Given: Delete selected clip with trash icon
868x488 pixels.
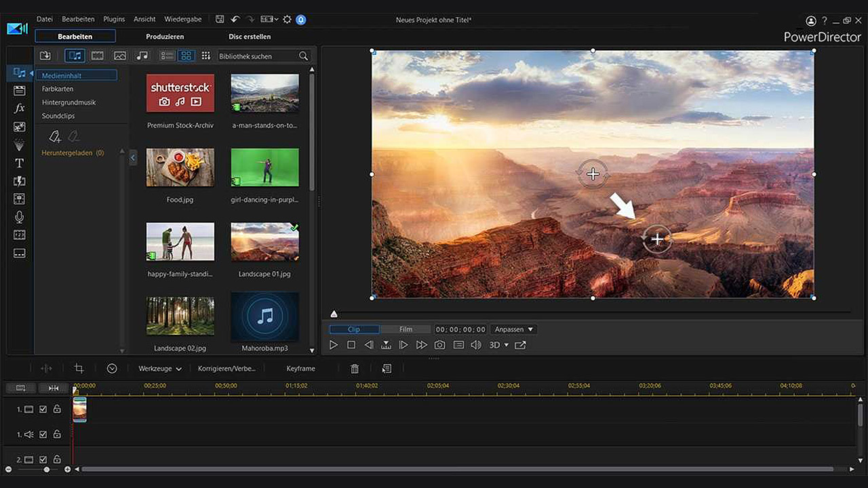Looking at the screenshot, I should click(x=355, y=369).
